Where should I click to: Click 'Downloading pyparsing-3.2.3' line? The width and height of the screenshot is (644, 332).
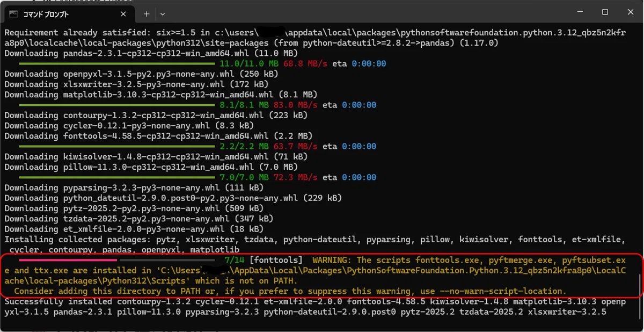pyautogui.click(x=134, y=187)
